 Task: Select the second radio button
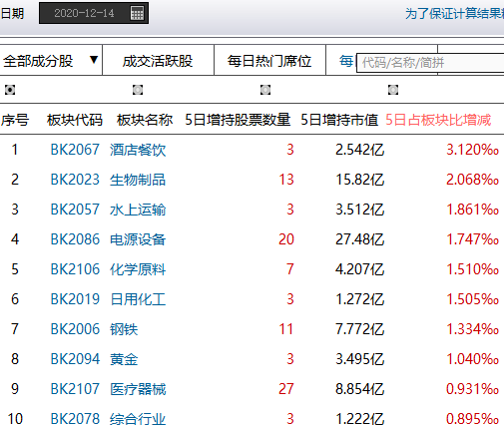pos(138,90)
